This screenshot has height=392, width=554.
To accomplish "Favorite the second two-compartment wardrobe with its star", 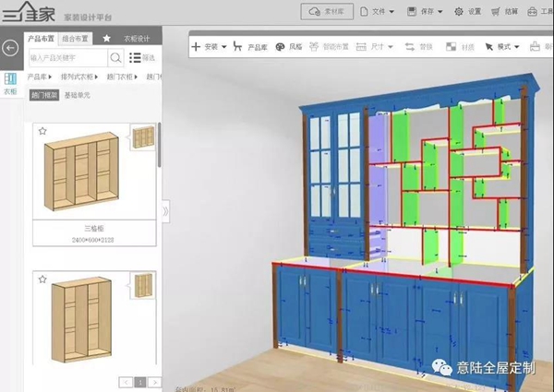I will (x=42, y=279).
